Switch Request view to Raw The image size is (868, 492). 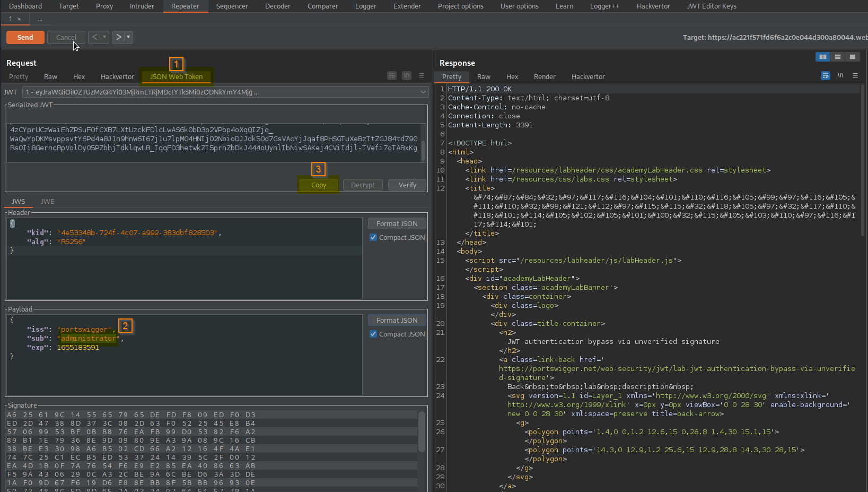[x=50, y=77]
